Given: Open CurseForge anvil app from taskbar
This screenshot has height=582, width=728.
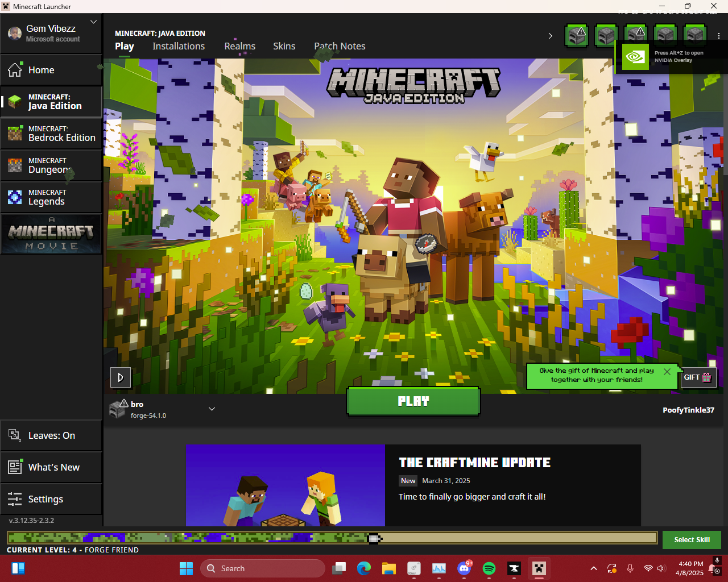Looking at the screenshot, I should point(514,568).
